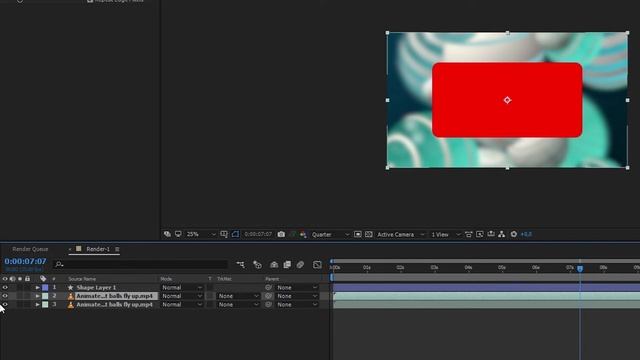Expand layer 2 properties triangle
Viewport: 640px width, 360px height.
(38, 296)
